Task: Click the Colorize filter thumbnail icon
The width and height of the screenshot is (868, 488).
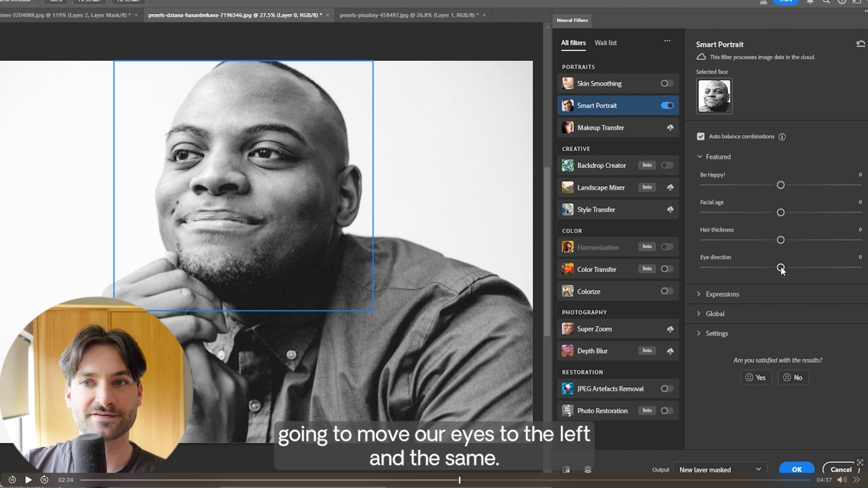Action: pyautogui.click(x=568, y=291)
